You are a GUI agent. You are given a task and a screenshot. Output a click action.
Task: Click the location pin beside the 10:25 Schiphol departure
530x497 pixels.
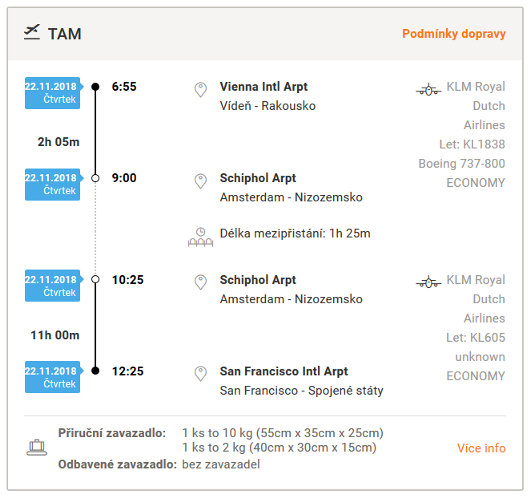point(200,282)
